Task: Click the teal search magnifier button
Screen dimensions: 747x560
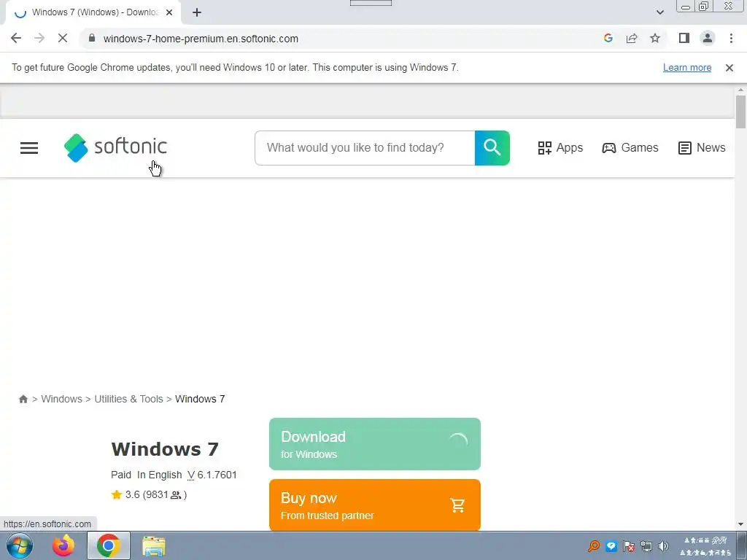Action: click(492, 147)
